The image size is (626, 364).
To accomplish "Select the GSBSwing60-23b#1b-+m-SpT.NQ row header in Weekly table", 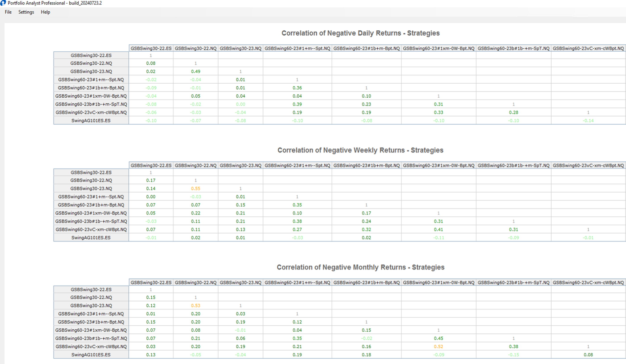I will point(91,221).
